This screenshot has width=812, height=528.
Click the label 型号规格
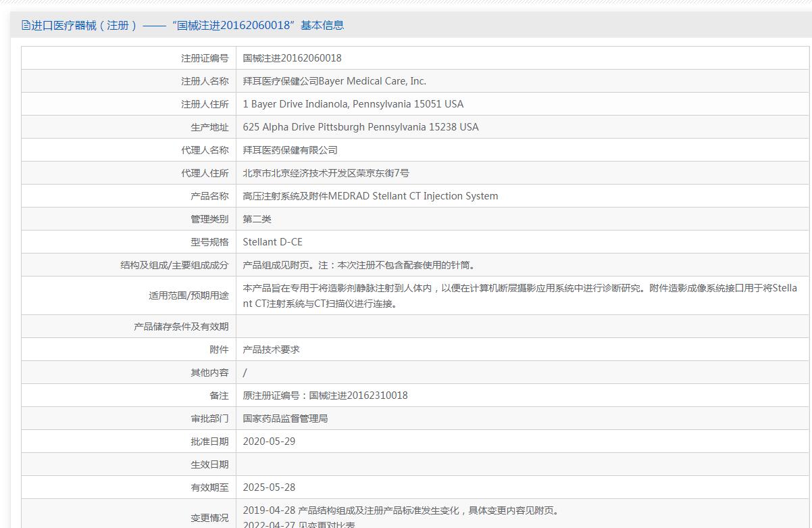(209, 242)
